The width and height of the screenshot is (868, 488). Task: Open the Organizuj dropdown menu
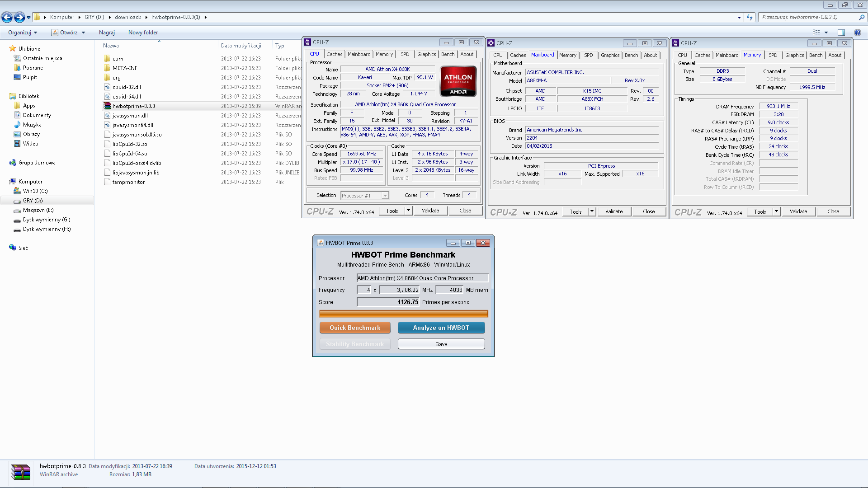click(23, 33)
